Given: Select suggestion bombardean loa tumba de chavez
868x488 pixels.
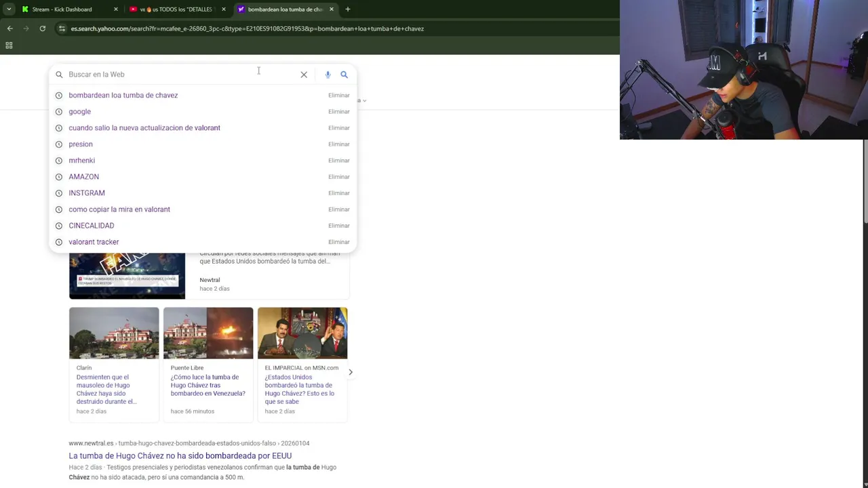Looking at the screenshot, I should point(123,96).
